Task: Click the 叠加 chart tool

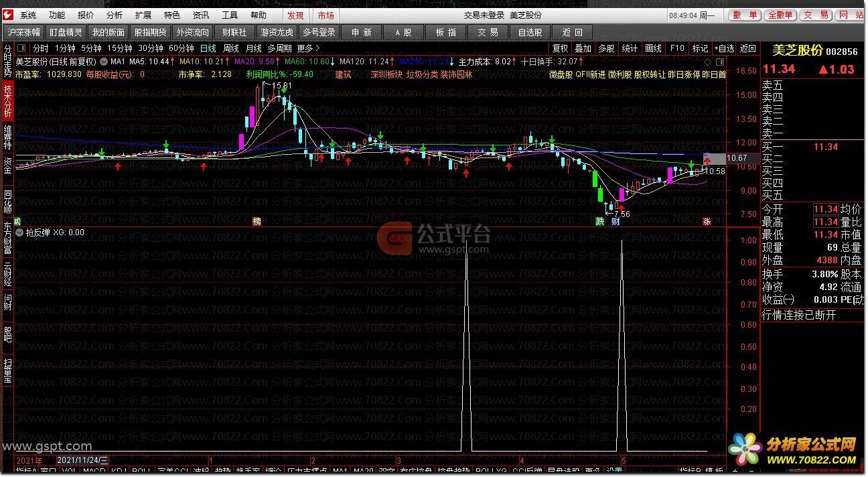Action: 583,48
